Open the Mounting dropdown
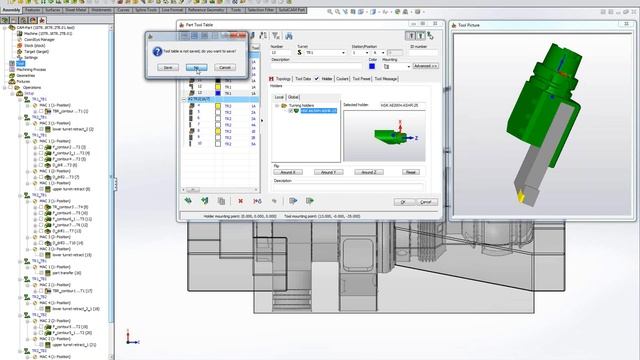This screenshot has width=640, height=360. click(396, 66)
